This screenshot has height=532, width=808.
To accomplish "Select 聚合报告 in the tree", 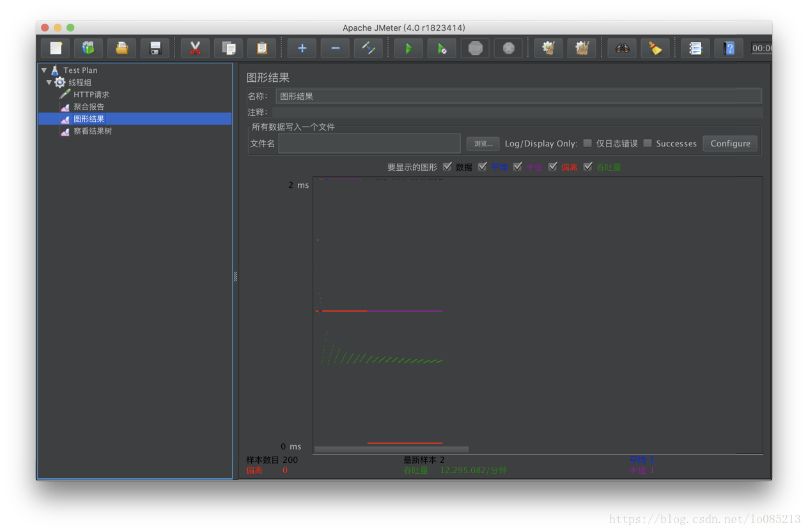I will pyautogui.click(x=89, y=107).
